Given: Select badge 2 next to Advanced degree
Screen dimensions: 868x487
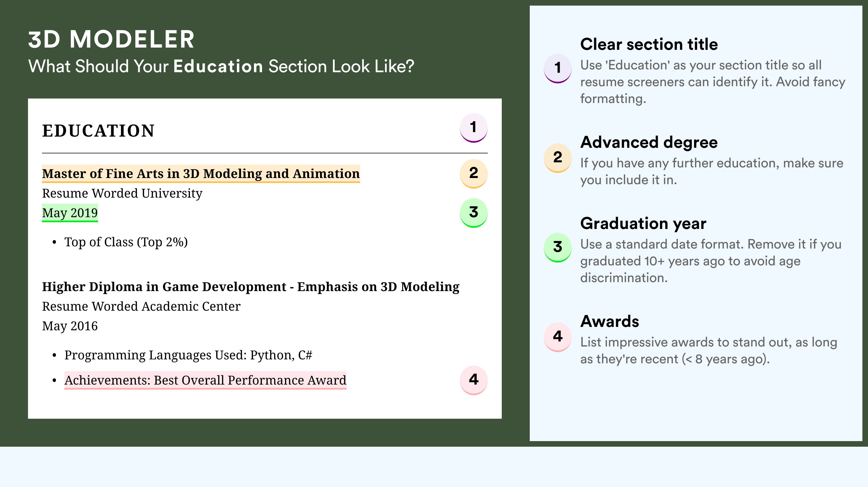Looking at the screenshot, I should [558, 158].
